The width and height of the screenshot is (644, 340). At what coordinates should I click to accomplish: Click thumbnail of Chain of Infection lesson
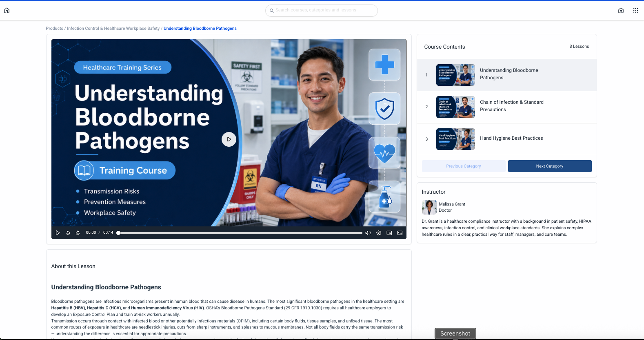point(455,107)
